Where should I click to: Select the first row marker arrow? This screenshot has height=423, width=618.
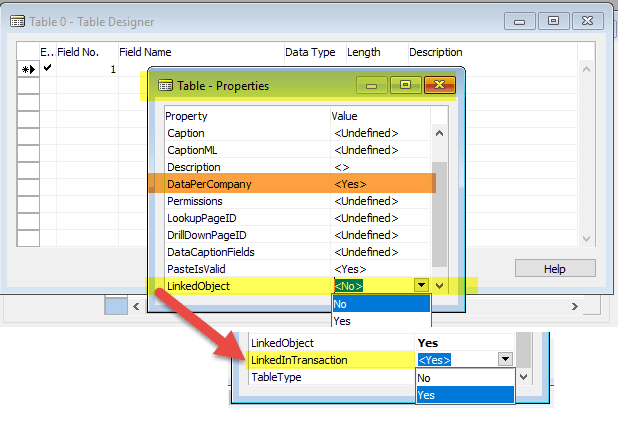coord(27,70)
